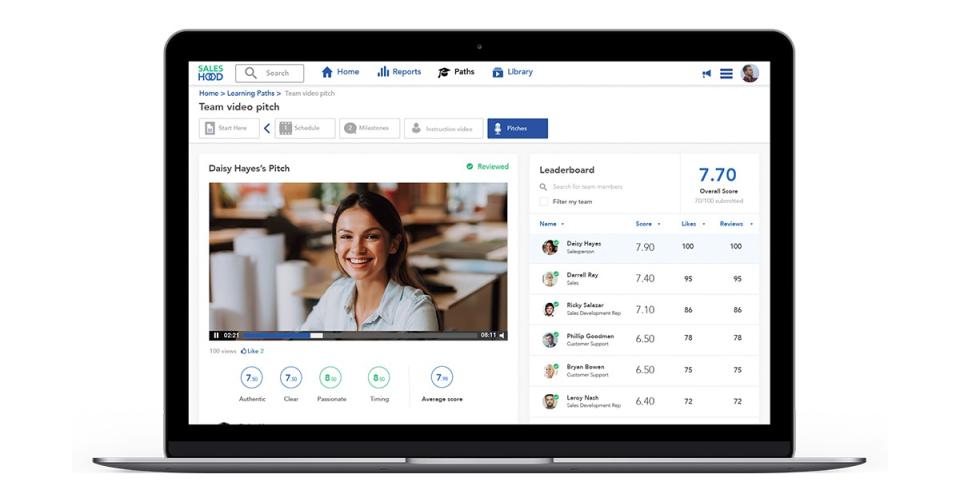Click the Reviewed status label
The width and height of the screenshot is (960, 502).
(x=487, y=166)
